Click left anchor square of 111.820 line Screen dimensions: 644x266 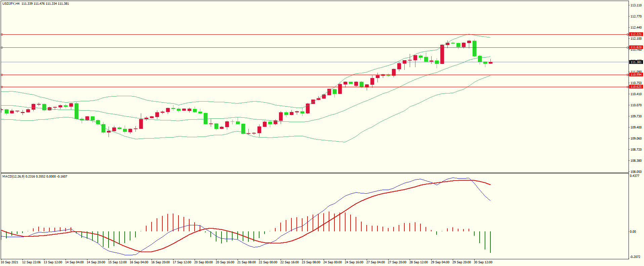tap(2, 47)
